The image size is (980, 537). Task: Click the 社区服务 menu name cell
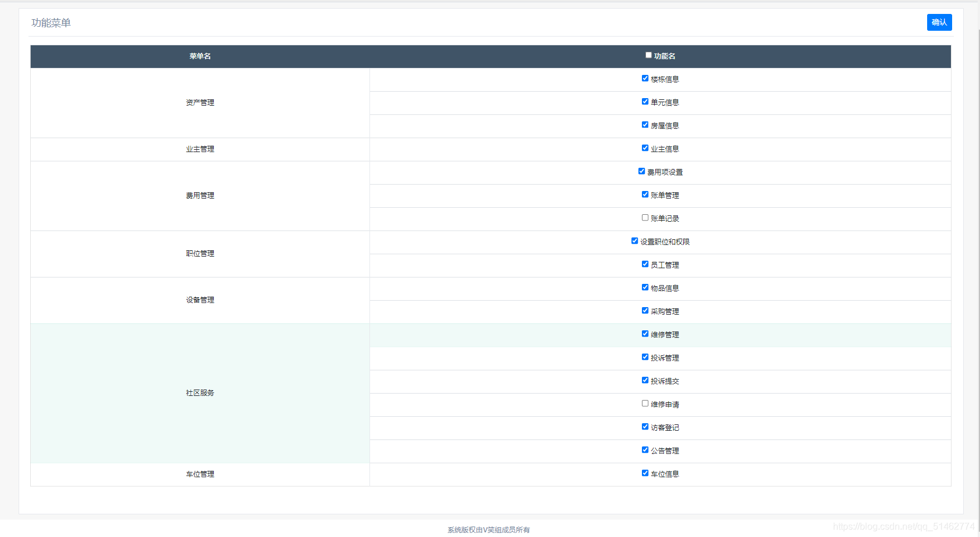pos(200,393)
